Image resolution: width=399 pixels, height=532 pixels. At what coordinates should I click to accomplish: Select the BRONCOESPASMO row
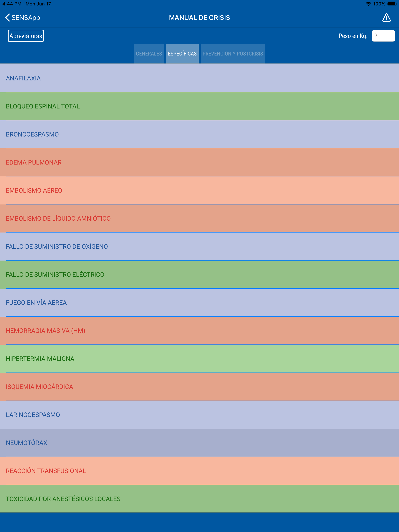[x=199, y=134]
